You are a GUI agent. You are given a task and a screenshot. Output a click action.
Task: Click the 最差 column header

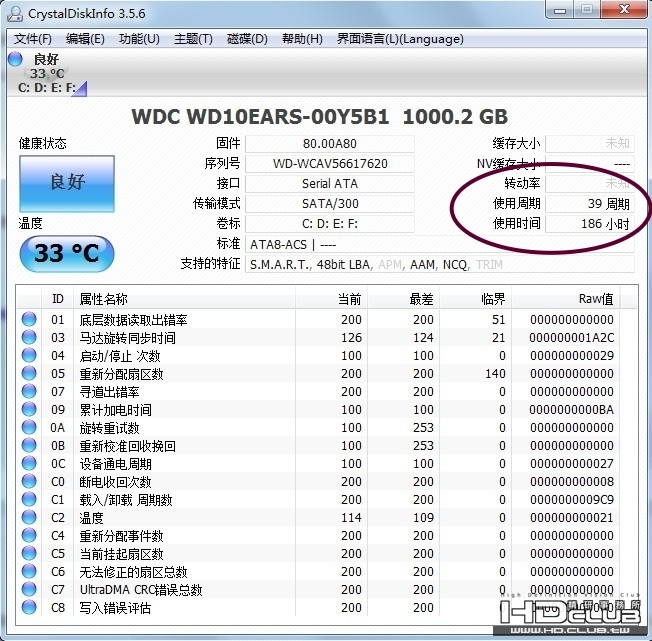tap(403, 298)
